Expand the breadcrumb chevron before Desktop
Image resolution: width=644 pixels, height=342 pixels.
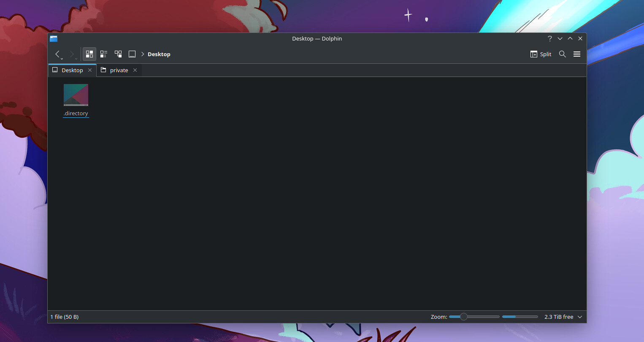coord(143,54)
